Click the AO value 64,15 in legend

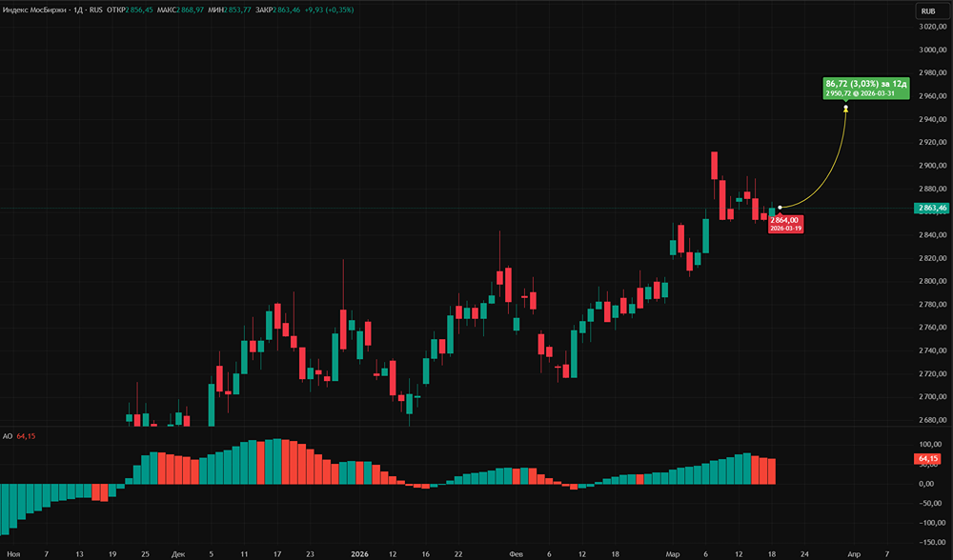point(26,436)
